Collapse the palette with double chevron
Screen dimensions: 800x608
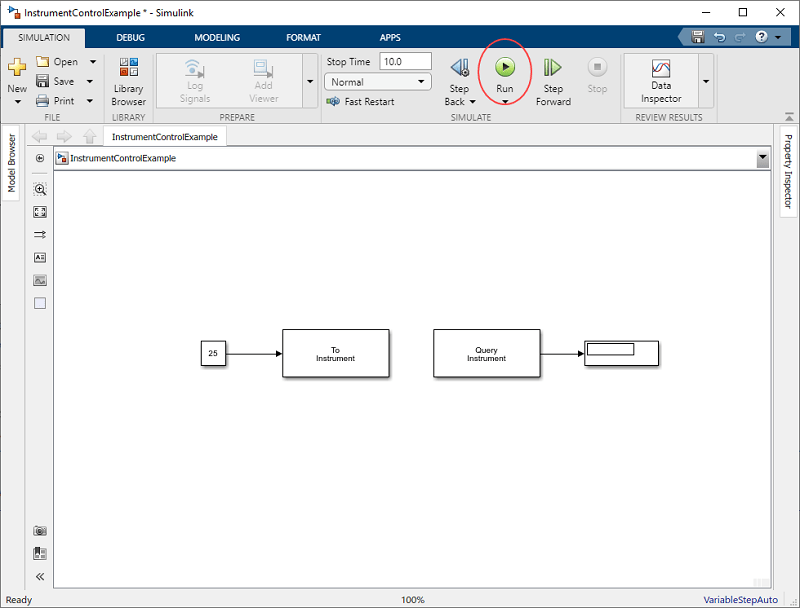point(40,576)
